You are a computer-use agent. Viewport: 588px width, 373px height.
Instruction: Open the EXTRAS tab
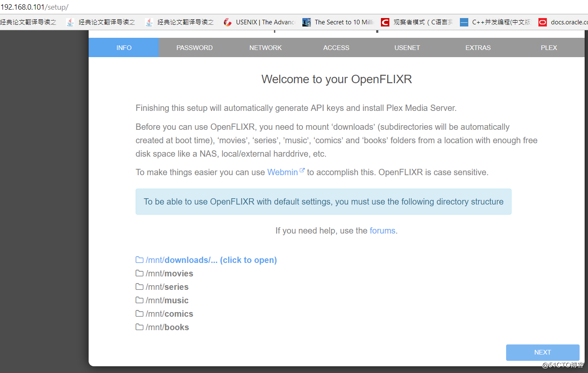(478, 47)
